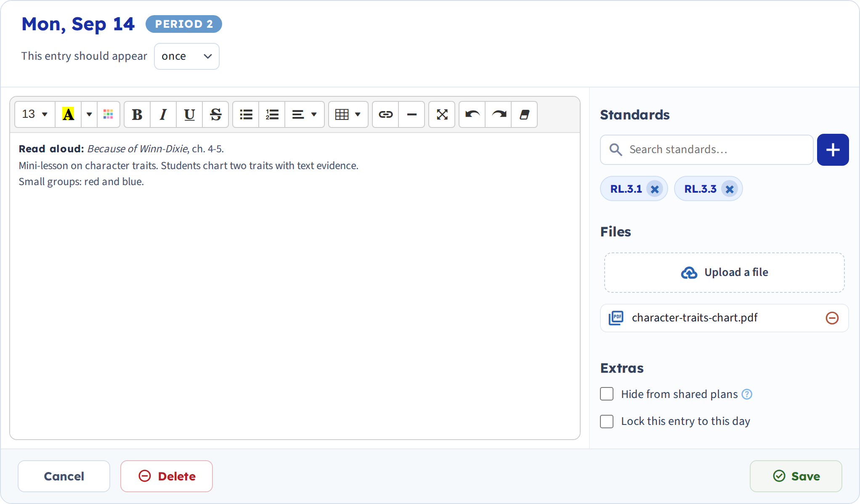Select the RL.3.1 standard label

point(626,189)
